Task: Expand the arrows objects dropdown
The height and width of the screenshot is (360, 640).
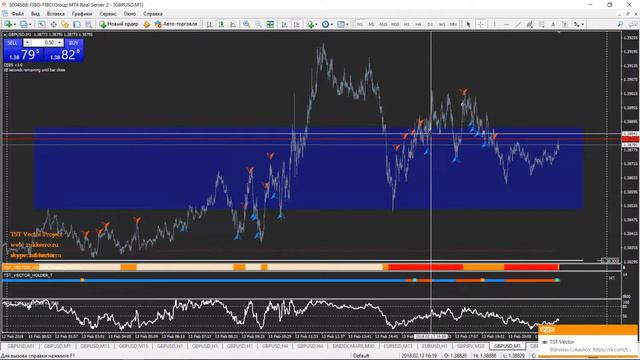Action: pyautogui.click(x=583, y=24)
